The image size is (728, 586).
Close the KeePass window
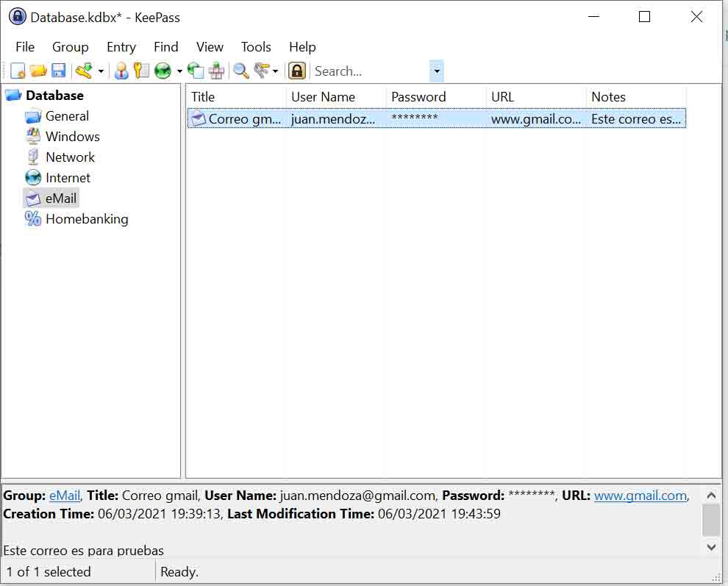(696, 17)
